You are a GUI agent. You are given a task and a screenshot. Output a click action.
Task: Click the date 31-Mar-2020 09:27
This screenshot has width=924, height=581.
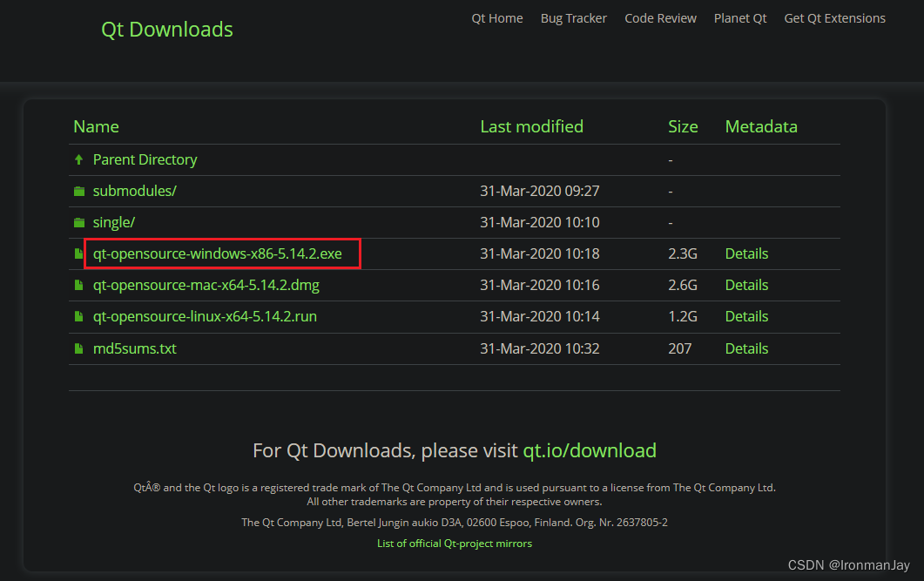point(539,191)
